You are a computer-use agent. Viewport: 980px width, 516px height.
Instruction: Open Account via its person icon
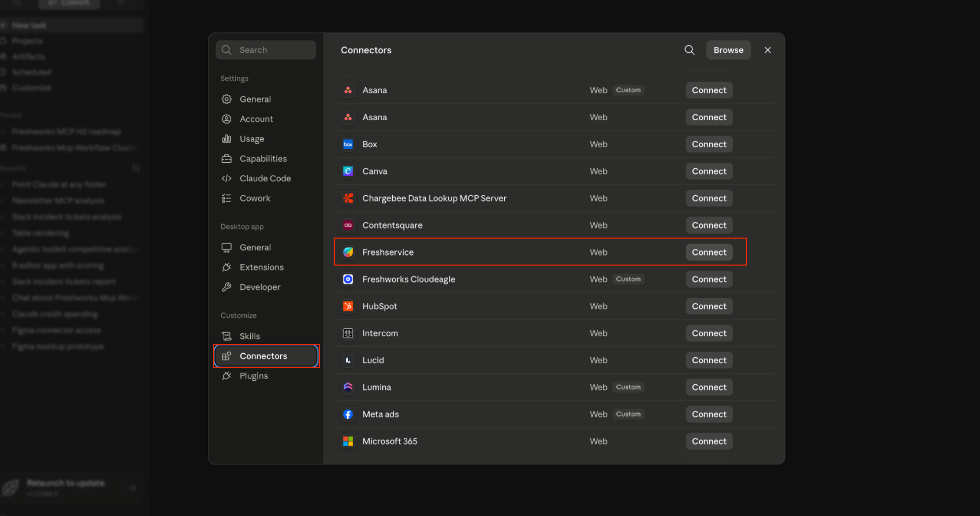tap(226, 119)
